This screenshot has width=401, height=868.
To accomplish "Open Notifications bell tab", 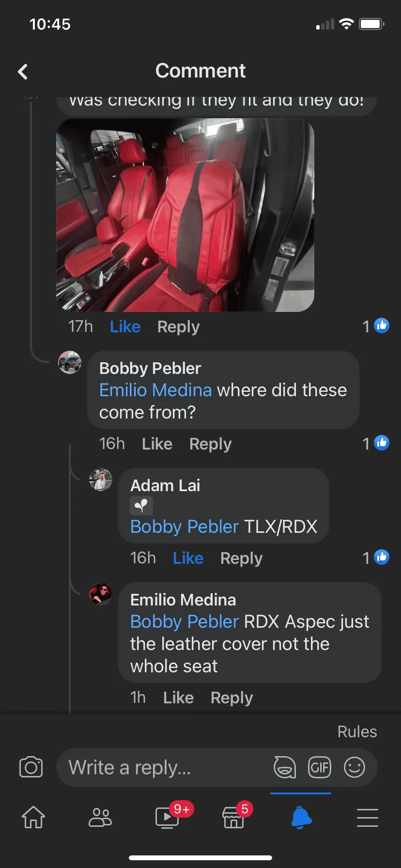I will click(301, 818).
